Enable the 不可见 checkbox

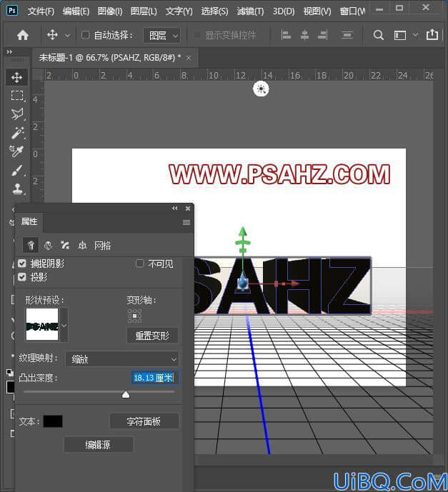139,263
